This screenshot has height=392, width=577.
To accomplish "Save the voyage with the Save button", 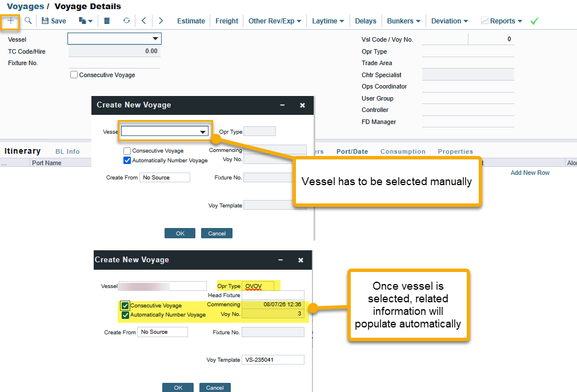I will 54,21.
